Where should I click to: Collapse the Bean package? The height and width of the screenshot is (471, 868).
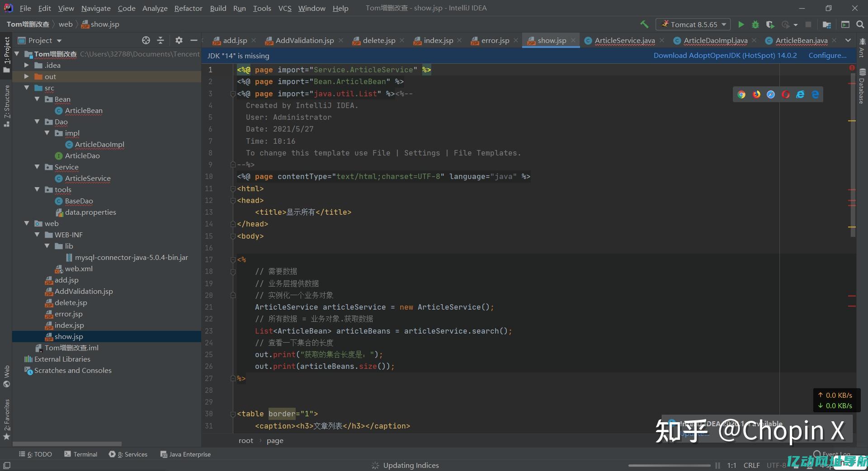[x=37, y=99]
